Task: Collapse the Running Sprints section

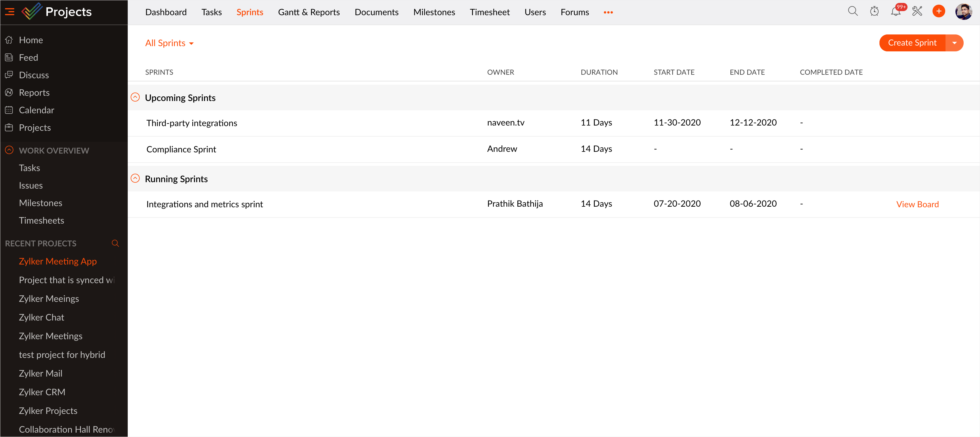Action: coord(135,178)
